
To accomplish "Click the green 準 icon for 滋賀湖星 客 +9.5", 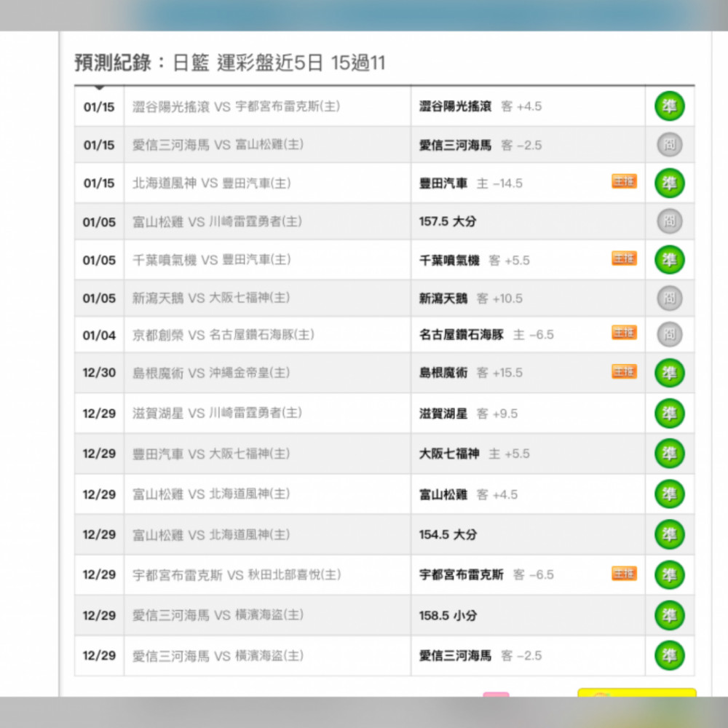I will (670, 414).
